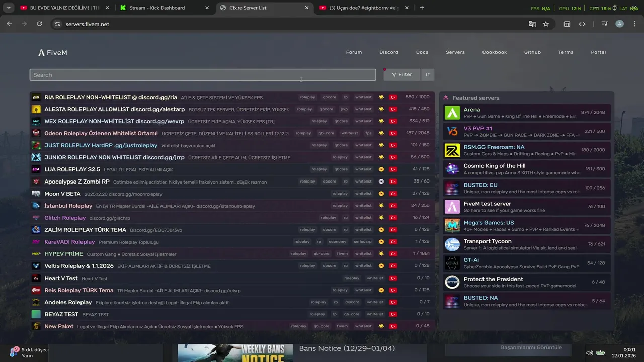Open Mega's Games: US featured server
Viewport: 644px width, 362px height.
coord(527,226)
